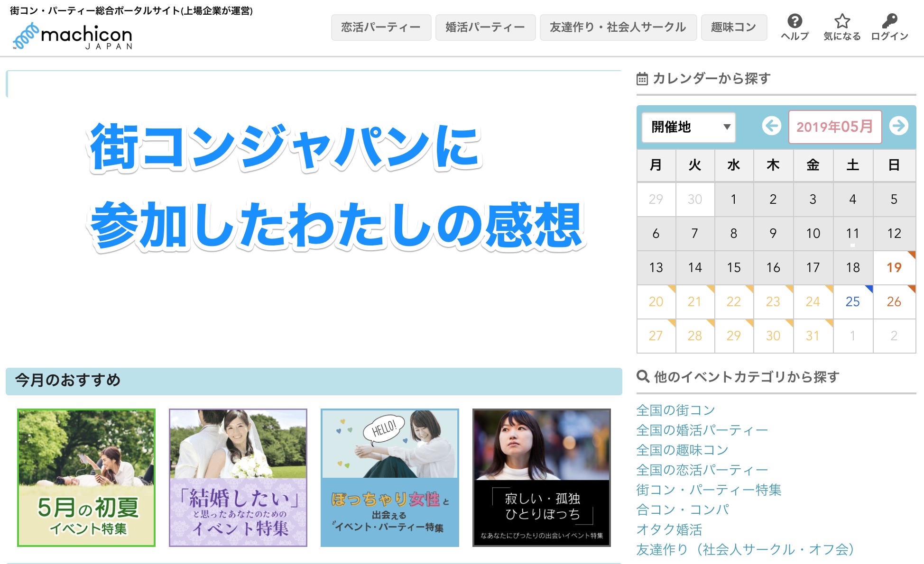The height and width of the screenshot is (564, 924).
Task: Open the 5月の初夏 イベント特集 thumbnail
Action: coord(86,478)
